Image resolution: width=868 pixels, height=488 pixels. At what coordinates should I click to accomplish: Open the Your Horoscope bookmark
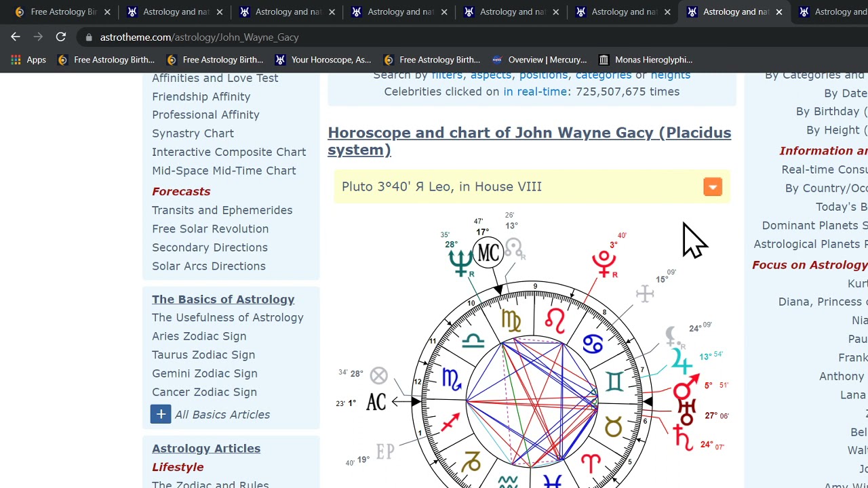coord(323,60)
